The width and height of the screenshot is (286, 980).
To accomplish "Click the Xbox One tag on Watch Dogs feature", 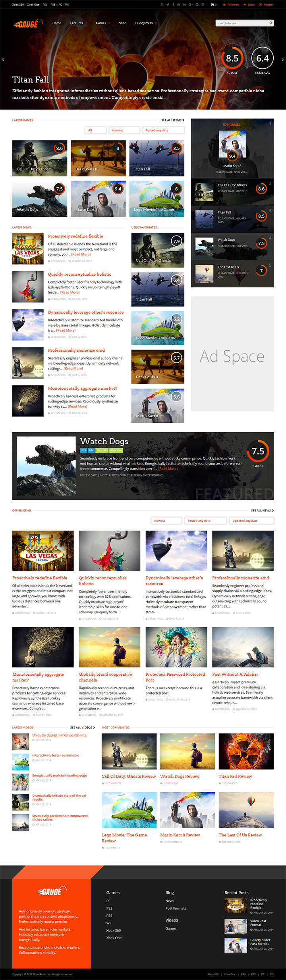I will [x=116, y=450].
